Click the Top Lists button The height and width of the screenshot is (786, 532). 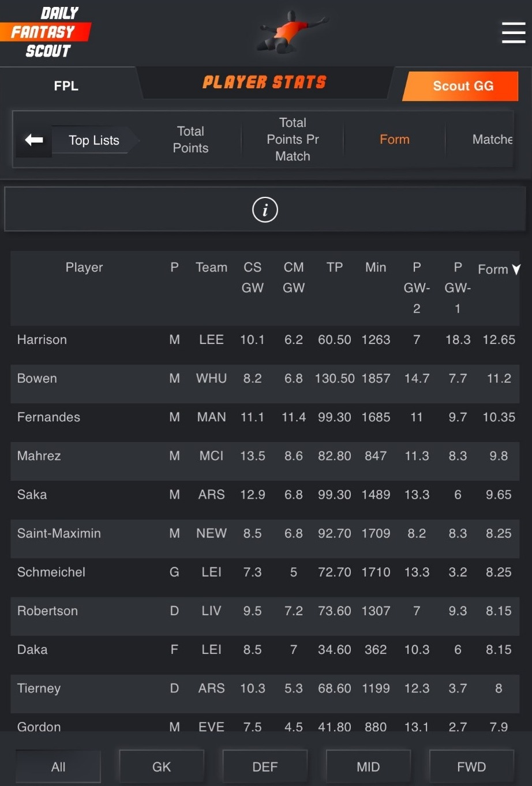pyautogui.click(x=94, y=140)
